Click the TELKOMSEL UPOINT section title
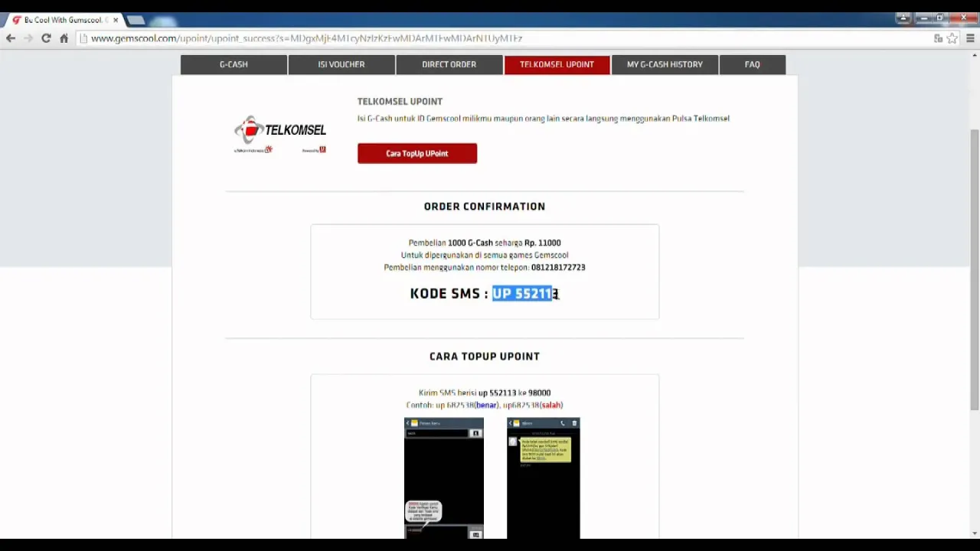 point(400,101)
